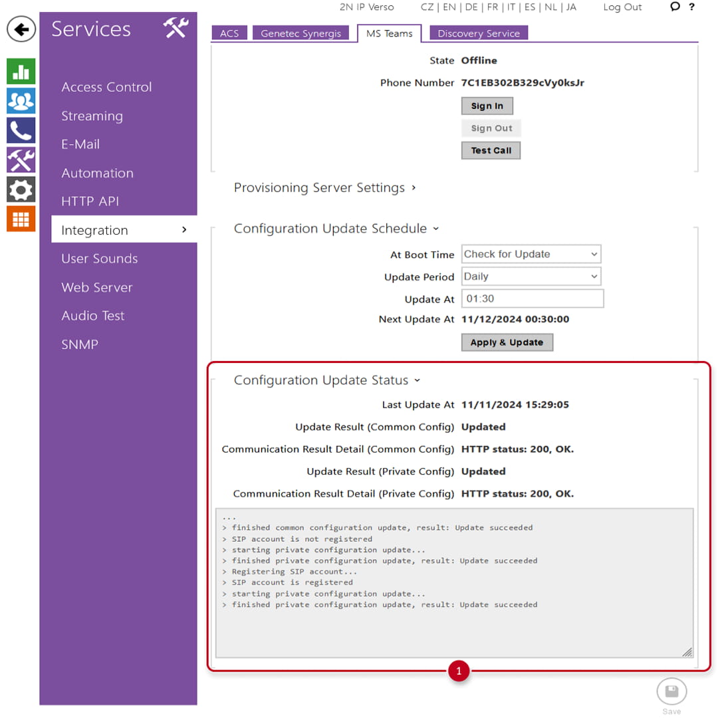Image resolution: width=728 pixels, height=722 pixels.
Task: Open the Calling phone icon
Action: click(x=21, y=130)
